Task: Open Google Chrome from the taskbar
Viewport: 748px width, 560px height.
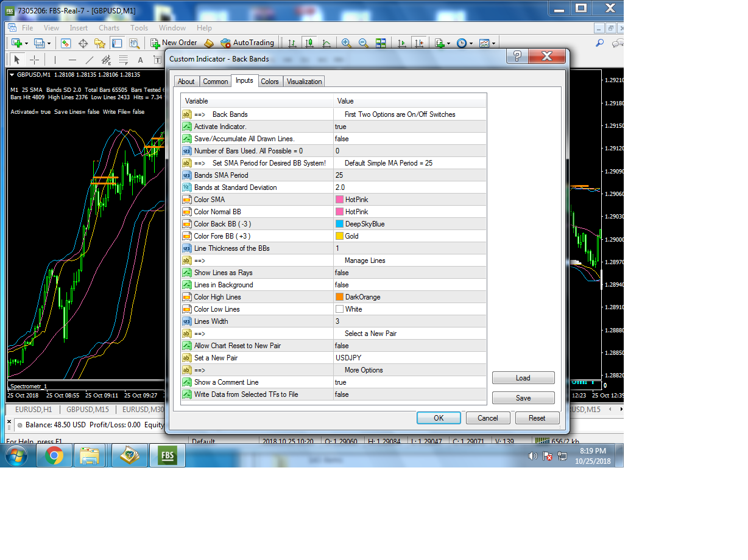Action: pos(54,455)
